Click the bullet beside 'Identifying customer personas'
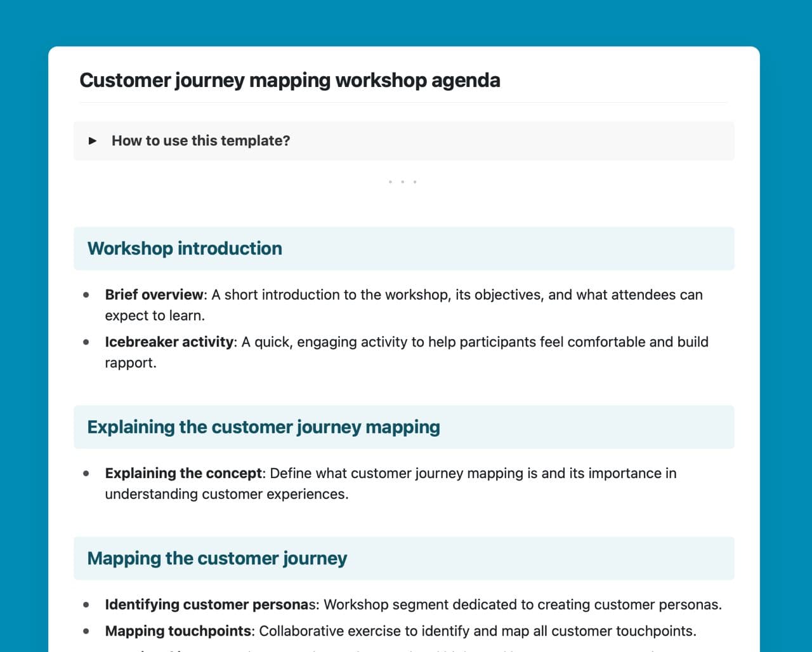 (86, 604)
